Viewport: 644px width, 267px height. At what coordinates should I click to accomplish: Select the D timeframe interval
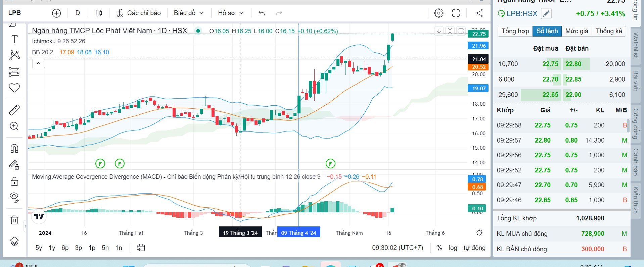coord(78,13)
